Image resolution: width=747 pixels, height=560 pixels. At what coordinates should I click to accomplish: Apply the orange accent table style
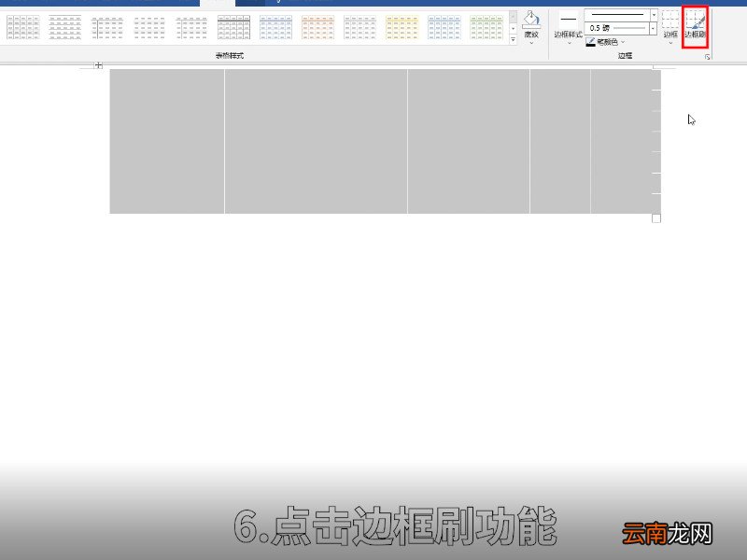pyautogui.click(x=317, y=27)
